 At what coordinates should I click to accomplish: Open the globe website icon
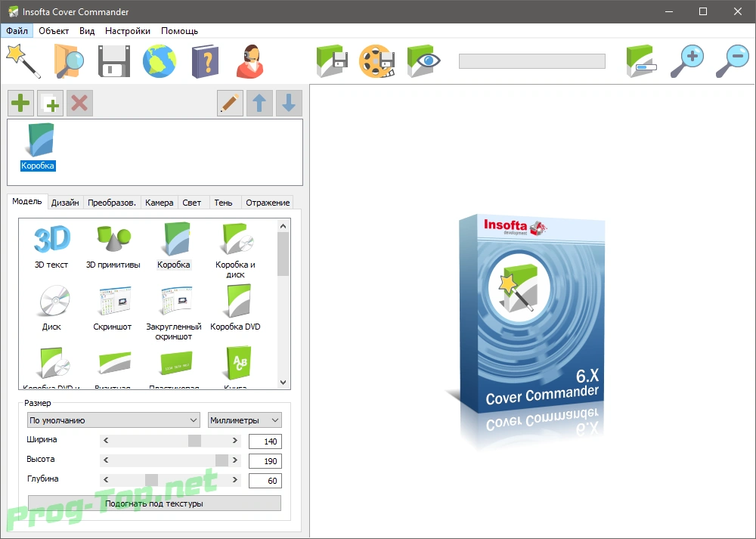pyautogui.click(x=160, y=60)
